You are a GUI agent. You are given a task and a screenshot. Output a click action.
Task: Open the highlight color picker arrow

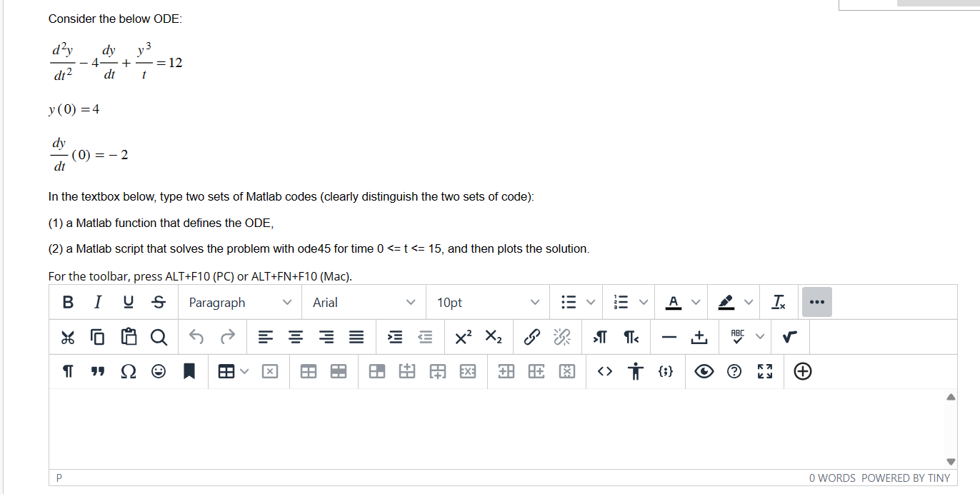click(x=749, y=303)
